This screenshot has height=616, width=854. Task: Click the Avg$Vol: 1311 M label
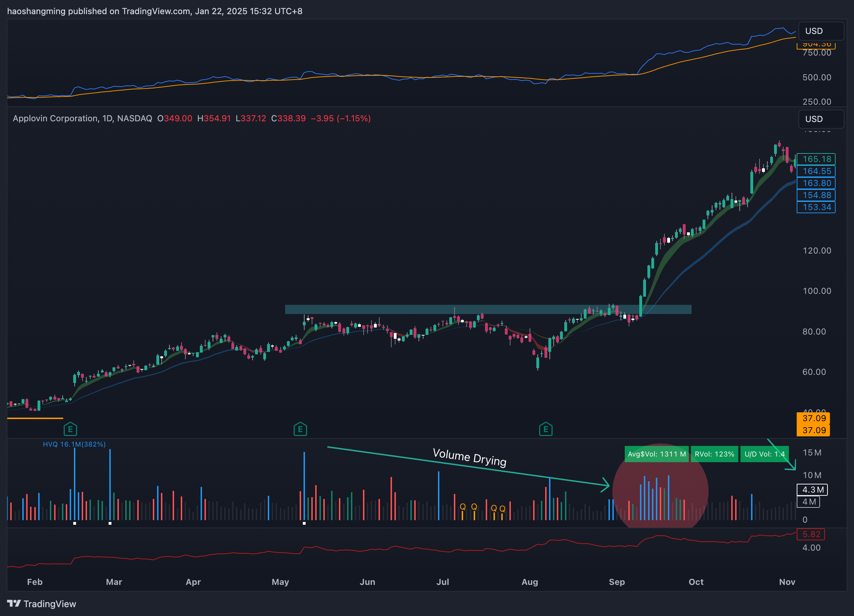[x=656, y=454]
